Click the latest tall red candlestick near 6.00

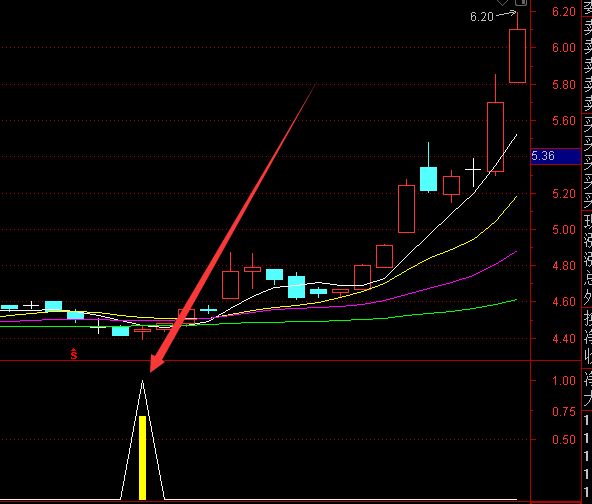(517, 56)
